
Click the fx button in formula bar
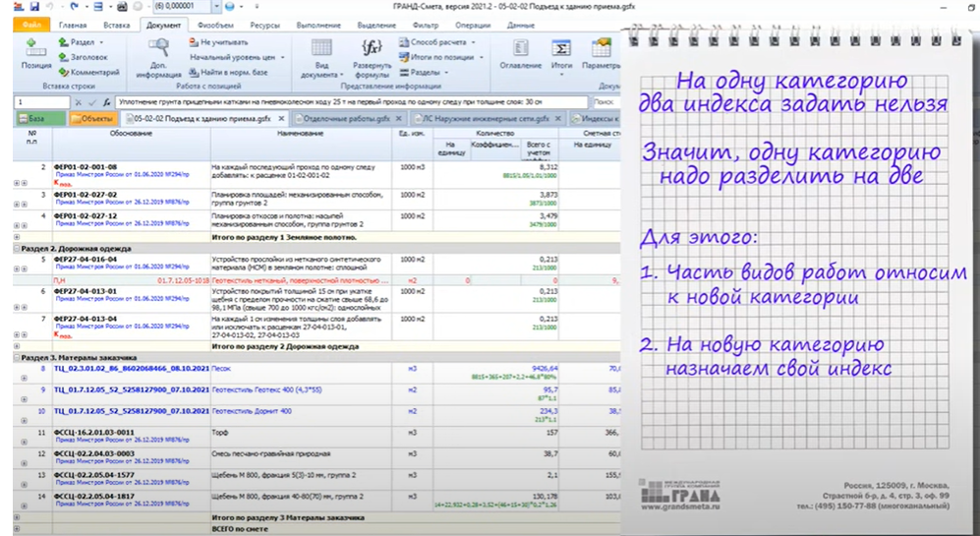point(107,102)
